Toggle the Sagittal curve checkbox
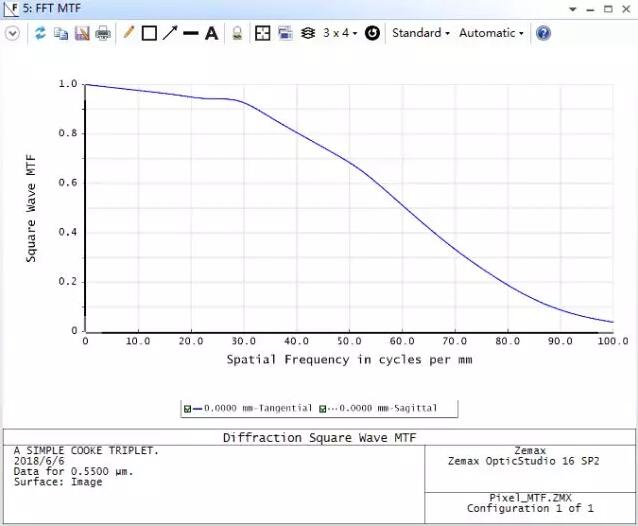 pos(323,408)
